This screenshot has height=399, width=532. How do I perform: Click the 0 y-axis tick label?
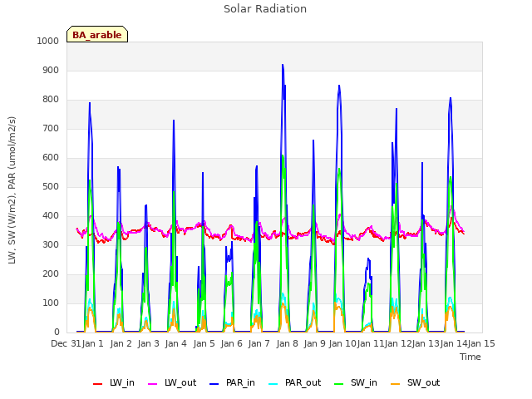click(x=57, y=332)
